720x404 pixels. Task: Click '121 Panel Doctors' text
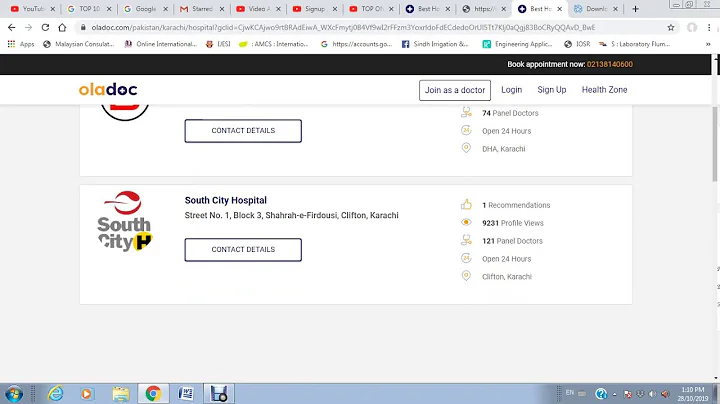click(512, 241)
